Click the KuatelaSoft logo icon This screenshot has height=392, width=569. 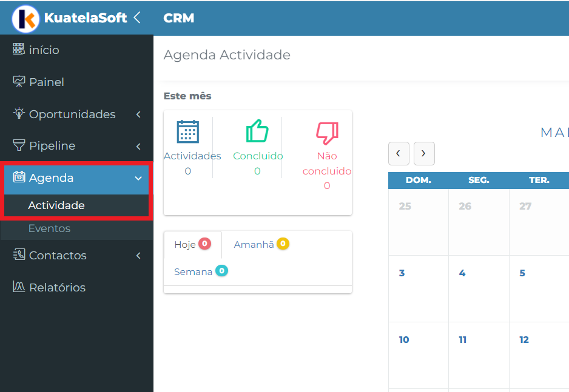(x=25, y=18)
